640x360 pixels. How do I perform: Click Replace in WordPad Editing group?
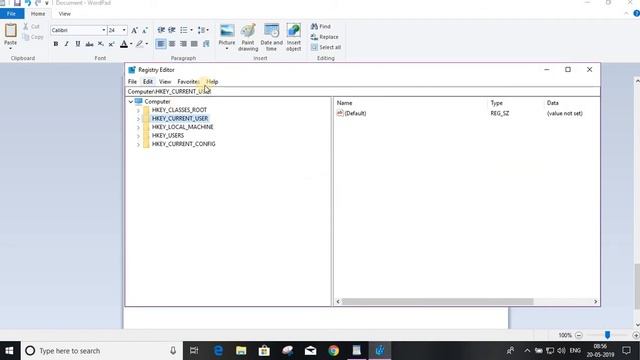[x=324, y=37]
